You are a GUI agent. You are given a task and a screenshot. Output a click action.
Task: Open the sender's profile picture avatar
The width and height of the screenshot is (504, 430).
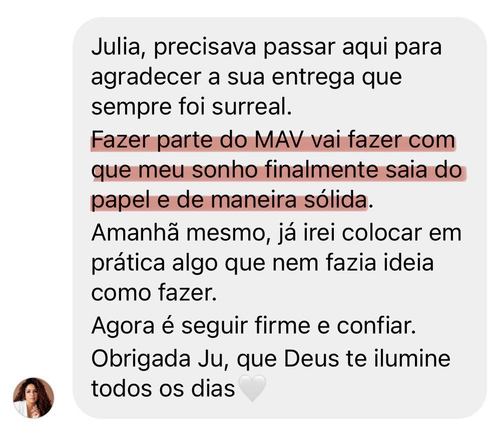click(x=34, y=397)
